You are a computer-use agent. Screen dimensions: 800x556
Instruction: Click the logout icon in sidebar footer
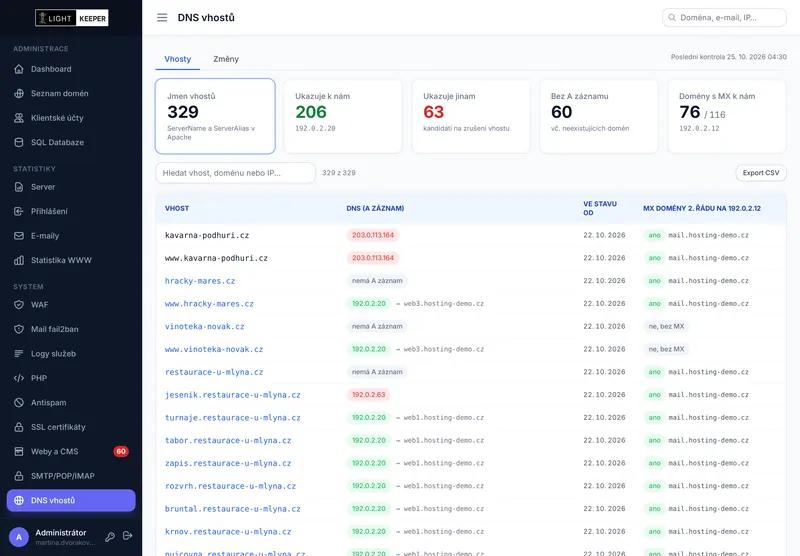coord(128,536)
